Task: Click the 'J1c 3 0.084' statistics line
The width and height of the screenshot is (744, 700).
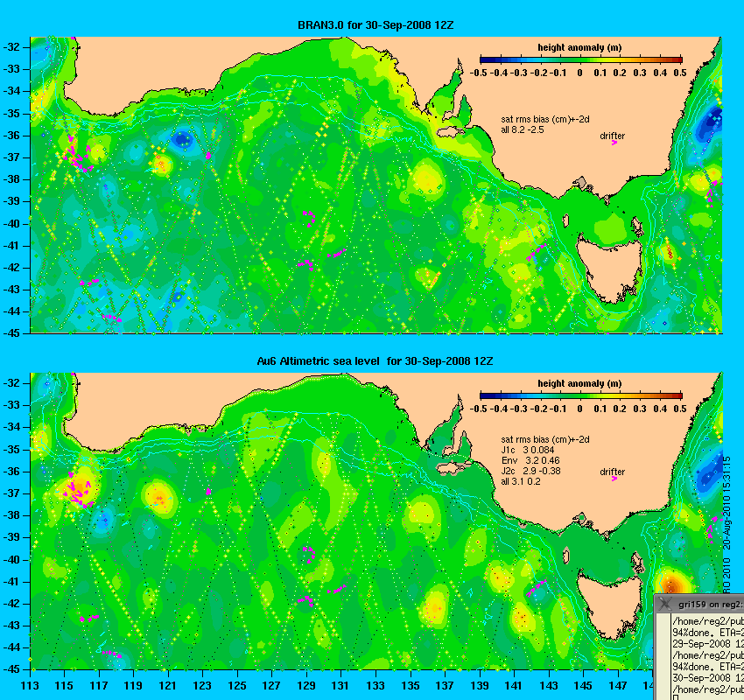Action: pyautogui.click(x=528, y=450)
